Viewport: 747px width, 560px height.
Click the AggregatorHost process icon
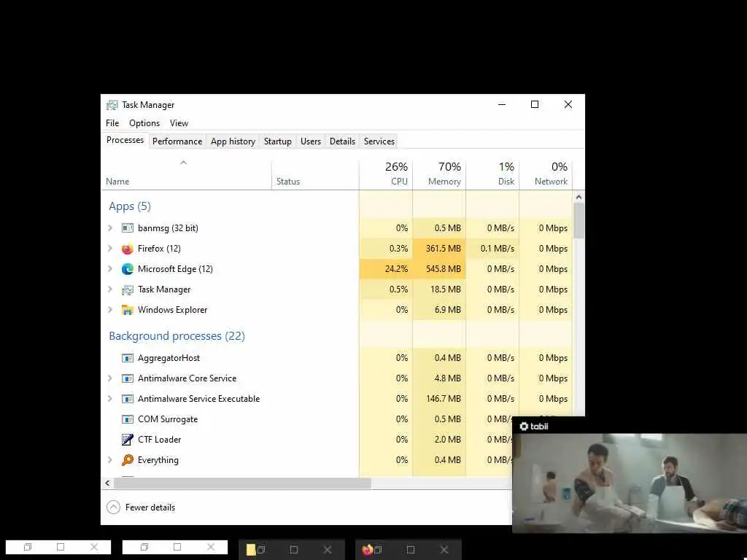pos(127,358)
